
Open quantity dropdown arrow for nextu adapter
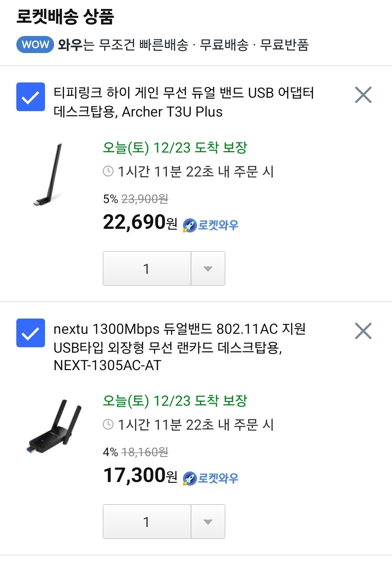[x=208, y=522]
